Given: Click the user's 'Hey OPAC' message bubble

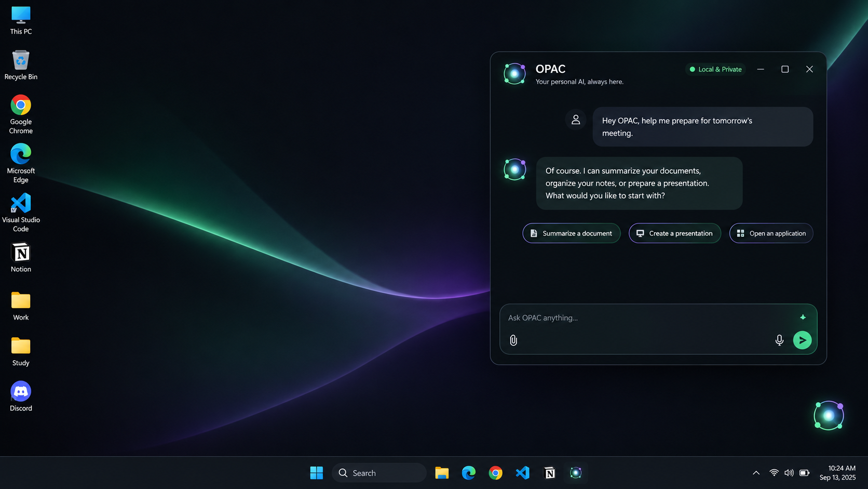Looking at the screenshot, I should (x=703, y=127).
